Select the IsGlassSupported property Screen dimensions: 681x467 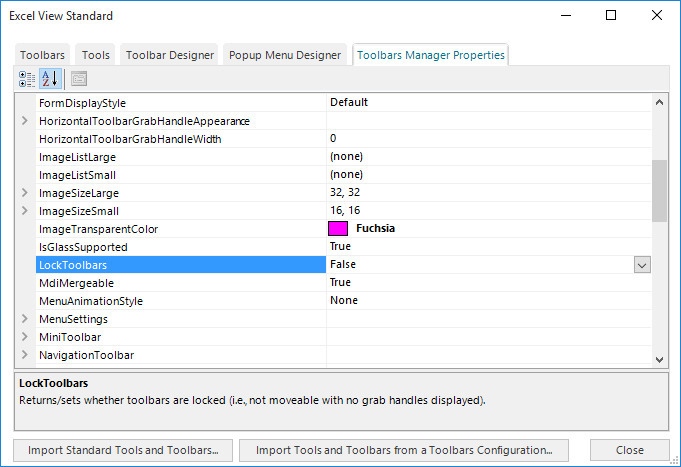tap(83, 247)
